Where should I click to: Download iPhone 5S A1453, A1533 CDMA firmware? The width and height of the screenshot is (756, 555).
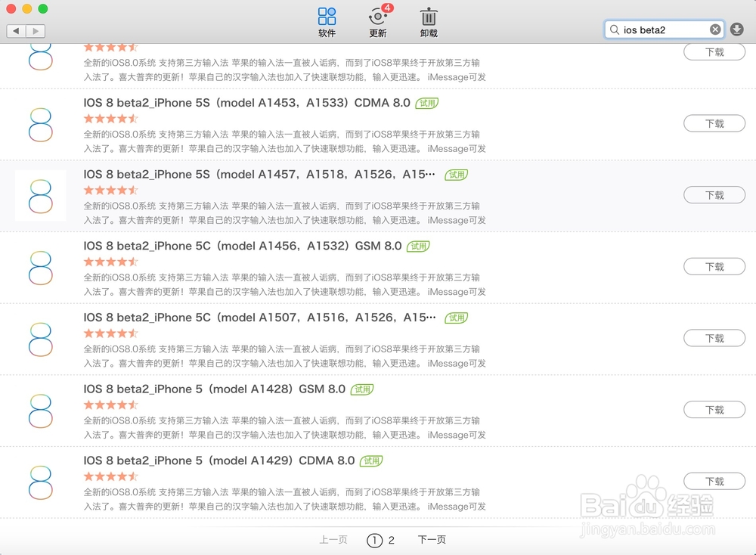(x=714, y=123)
